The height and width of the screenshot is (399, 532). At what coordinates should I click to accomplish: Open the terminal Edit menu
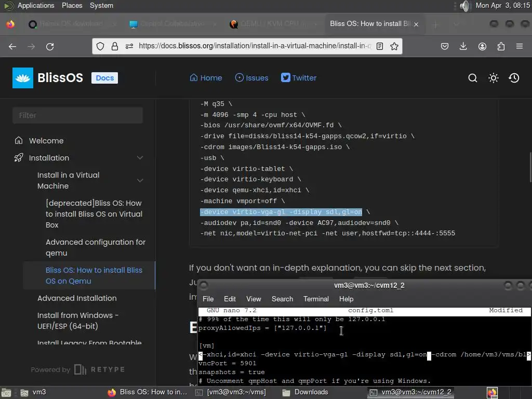[230, 299]
